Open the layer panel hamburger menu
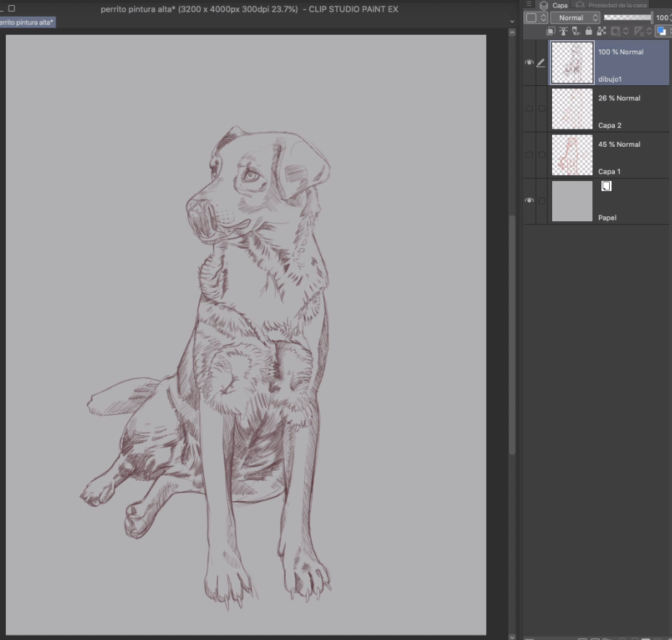672x640 pixels. 530,4
